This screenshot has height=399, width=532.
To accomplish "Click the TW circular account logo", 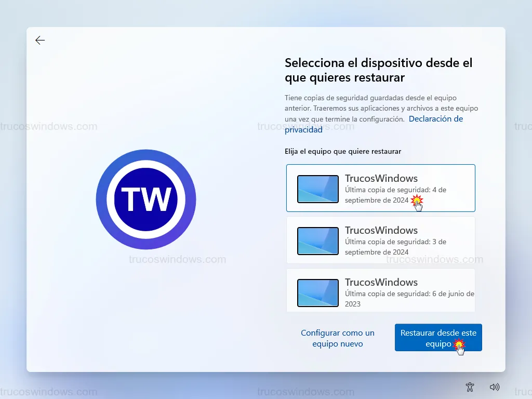I will tap(146, 199).
